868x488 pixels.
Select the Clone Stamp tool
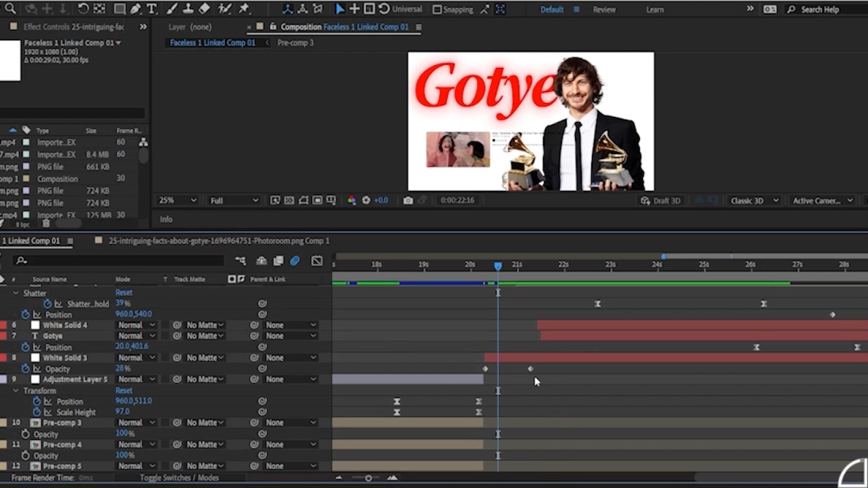tap(188, 9)
